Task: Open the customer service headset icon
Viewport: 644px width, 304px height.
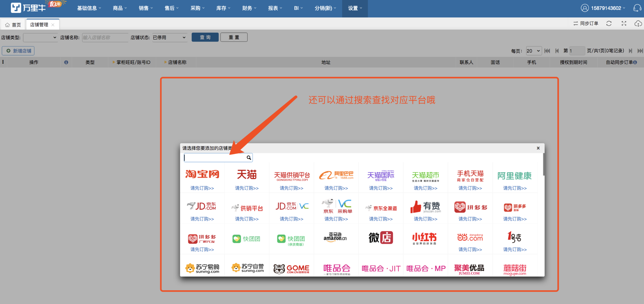Action: point(637,8)
